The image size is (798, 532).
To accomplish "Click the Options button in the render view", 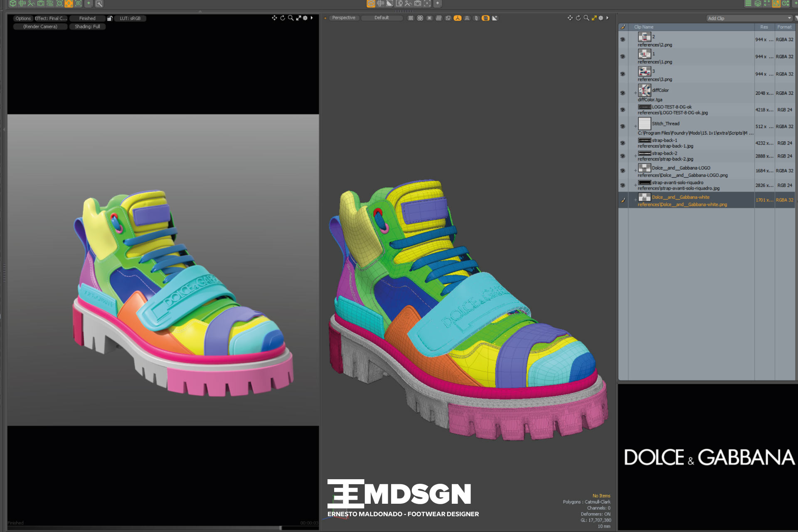I will (x=23, y=18).
